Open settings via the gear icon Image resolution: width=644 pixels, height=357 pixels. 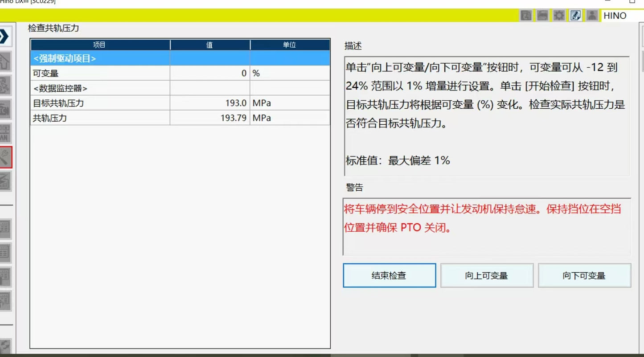pos(558,15)
